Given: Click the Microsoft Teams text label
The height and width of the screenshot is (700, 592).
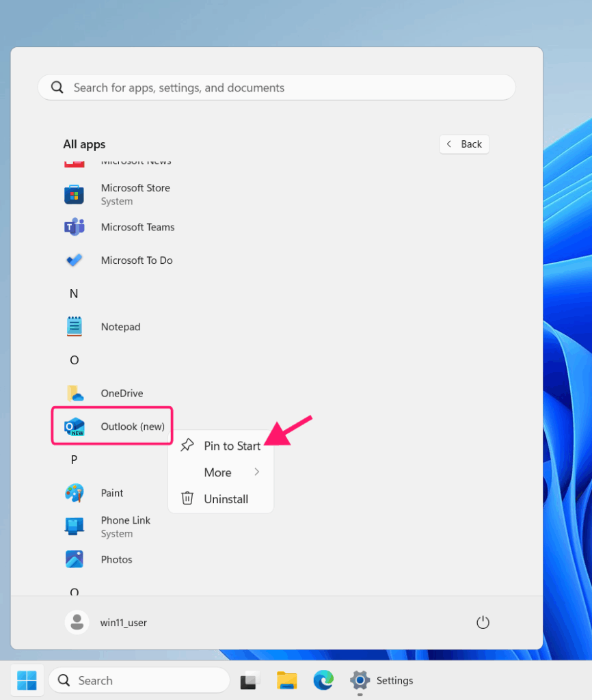Looking at the screenshot, I should tap(137, 227).
